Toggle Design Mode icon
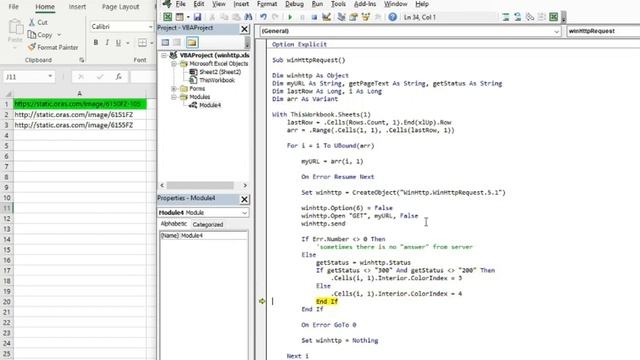 coord(326,17)
